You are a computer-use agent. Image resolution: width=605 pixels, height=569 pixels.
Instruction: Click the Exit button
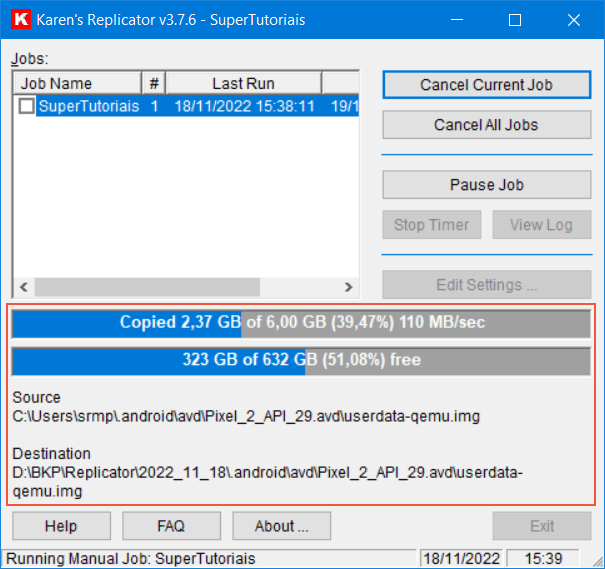(x=541, y=526)
